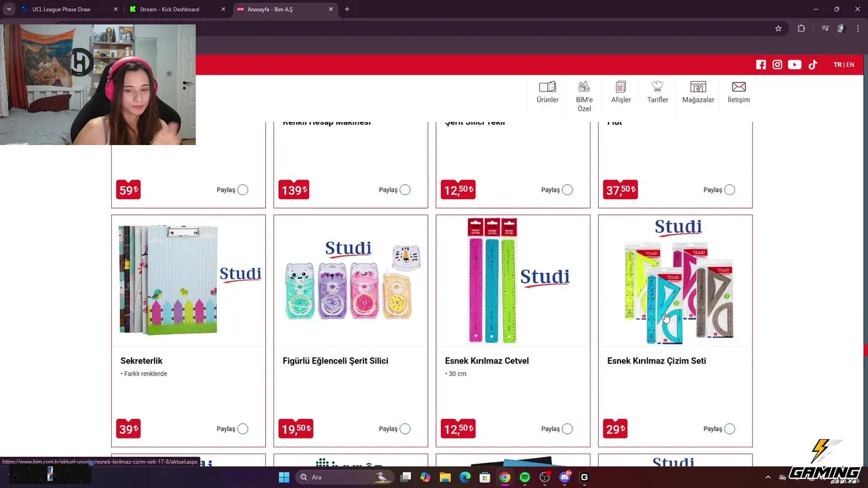Launch Copilot from the taskbar
The height and width of the screenshot is (488, 868).
tap(425, 477)
